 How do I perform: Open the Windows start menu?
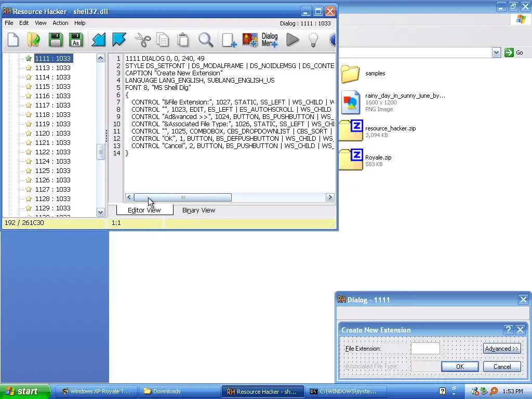[x=24, y=391]
